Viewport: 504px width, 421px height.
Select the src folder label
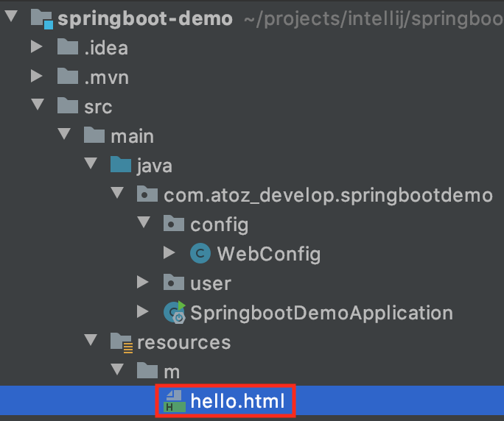(98, 107)
